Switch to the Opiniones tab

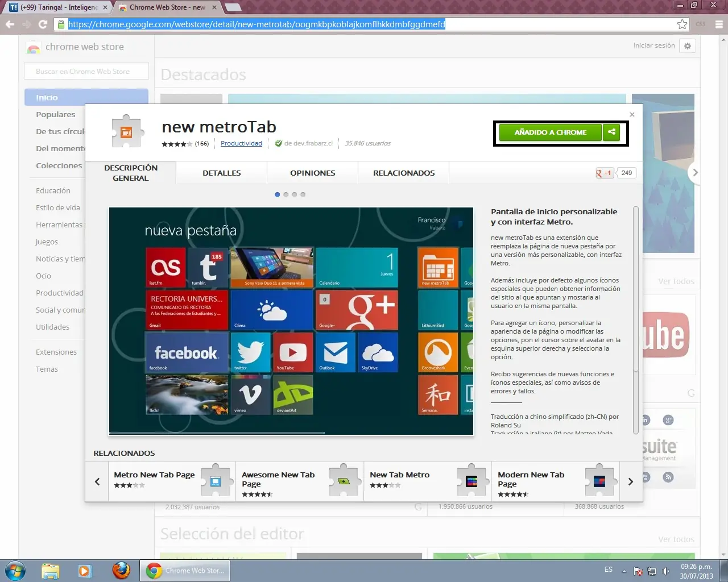click(x=312, y=173)
